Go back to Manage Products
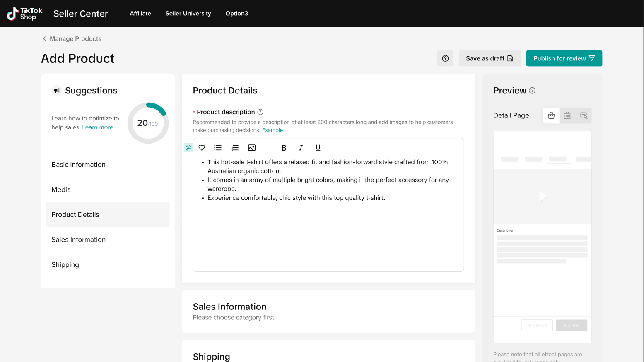 point(72,39)
